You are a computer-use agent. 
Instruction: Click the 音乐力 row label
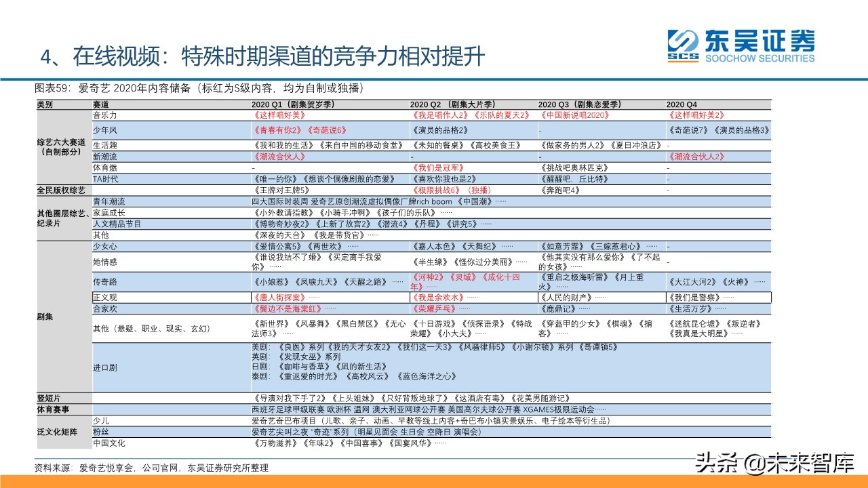pos(104,115)
